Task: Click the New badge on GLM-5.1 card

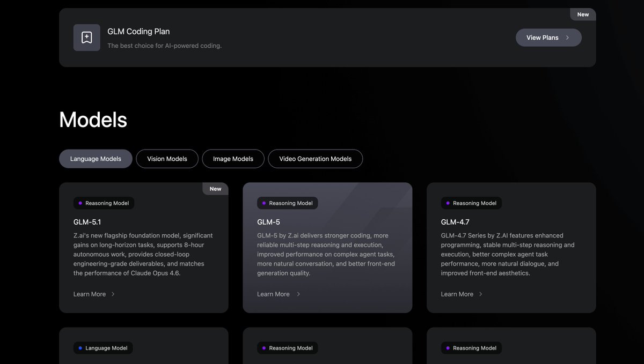Action: click(x=215, y=189)
